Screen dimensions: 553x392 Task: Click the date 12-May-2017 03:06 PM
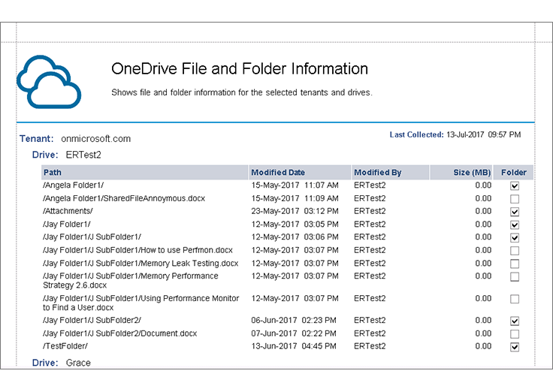[295, 237]
